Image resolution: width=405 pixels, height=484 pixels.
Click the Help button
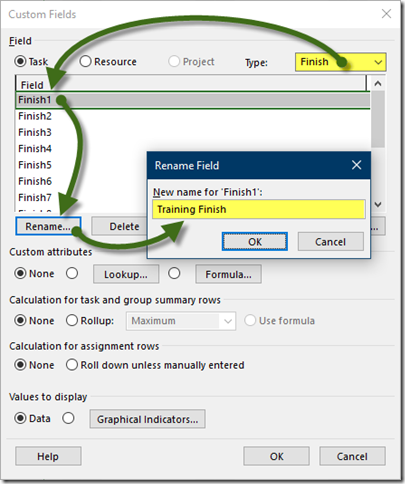point(48,456)
